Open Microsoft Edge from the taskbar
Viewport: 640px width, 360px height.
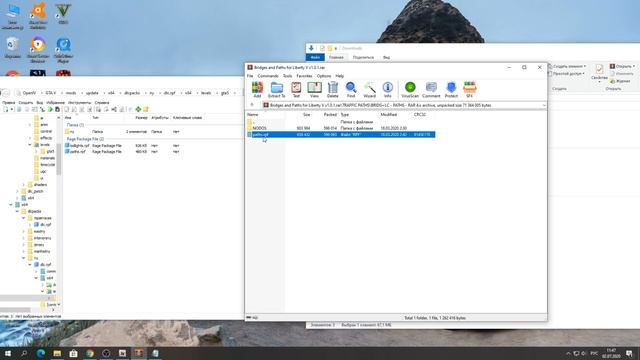click(x=41, y=353)
